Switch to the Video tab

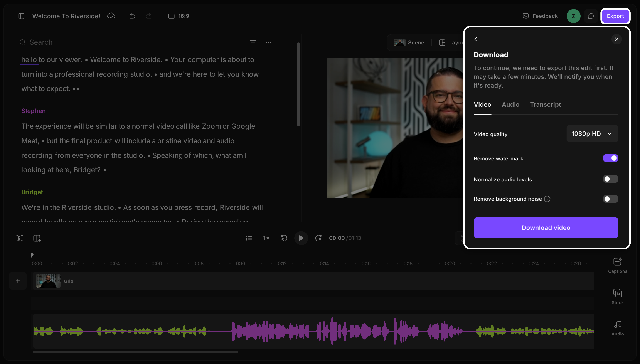[x=482, y=104]
